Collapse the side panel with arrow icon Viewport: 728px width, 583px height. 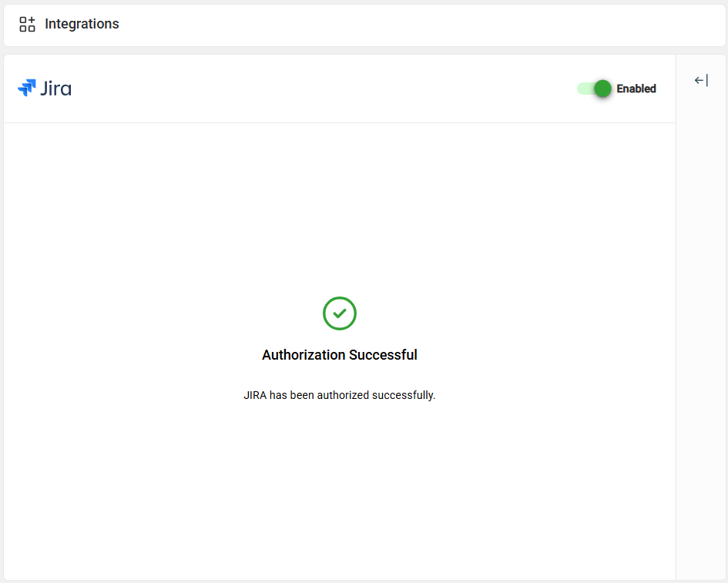point(700,81)
